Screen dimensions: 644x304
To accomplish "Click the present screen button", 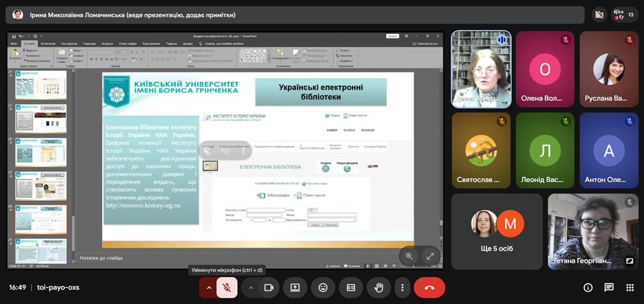I will pos(295,288).
